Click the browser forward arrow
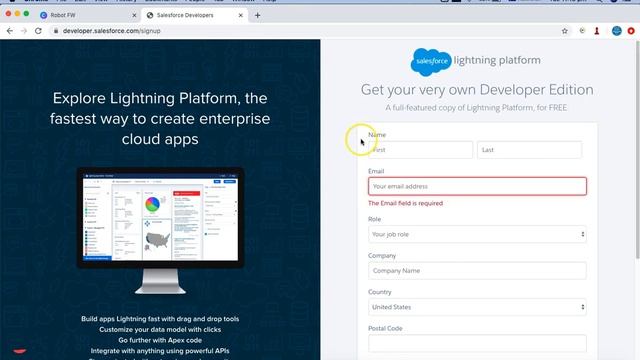Image resolution: width=640 pixels, height=360 pixels. tap(24, 31)
